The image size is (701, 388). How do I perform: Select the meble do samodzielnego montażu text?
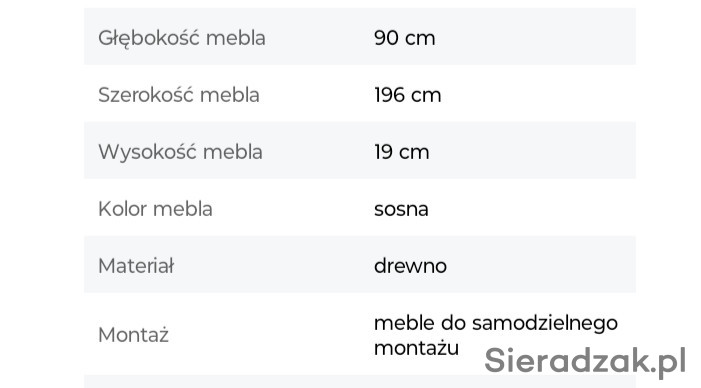tap(496, 335)
